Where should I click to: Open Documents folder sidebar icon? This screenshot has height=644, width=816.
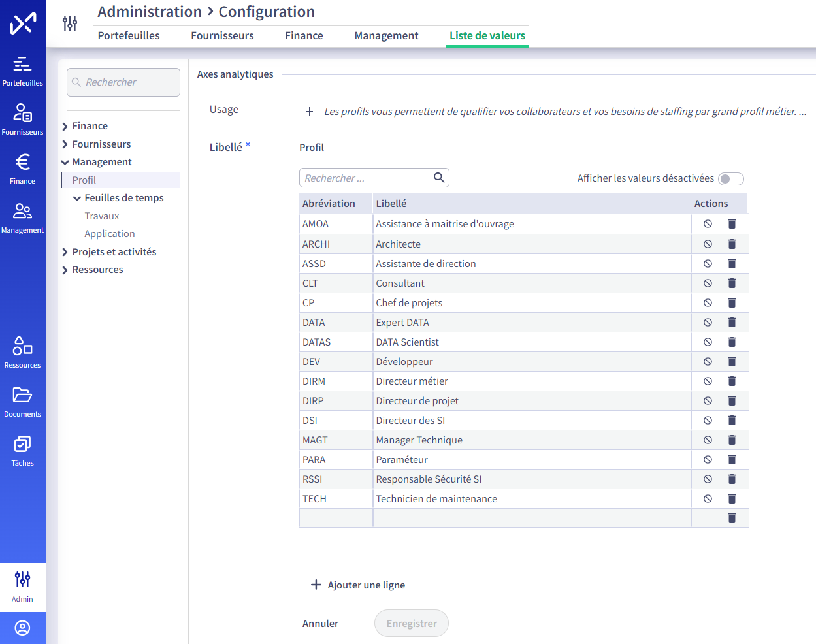[23, 402]
